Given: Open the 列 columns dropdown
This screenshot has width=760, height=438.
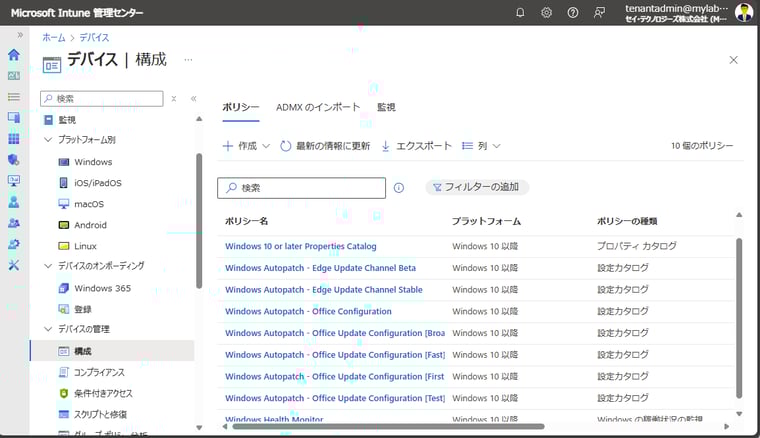Looking at the screenshot, I should (481, 146).
